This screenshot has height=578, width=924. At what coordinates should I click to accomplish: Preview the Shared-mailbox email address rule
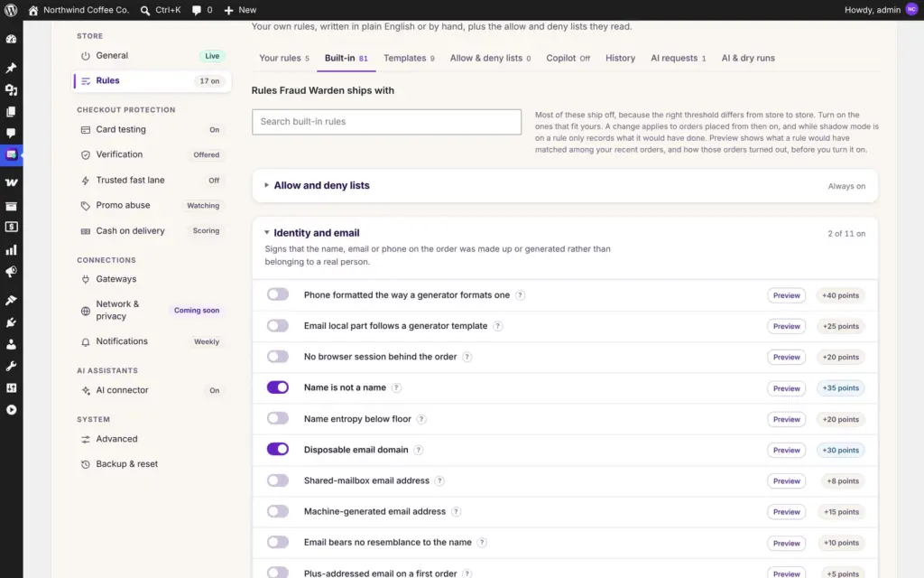click(x=786, y=481)
